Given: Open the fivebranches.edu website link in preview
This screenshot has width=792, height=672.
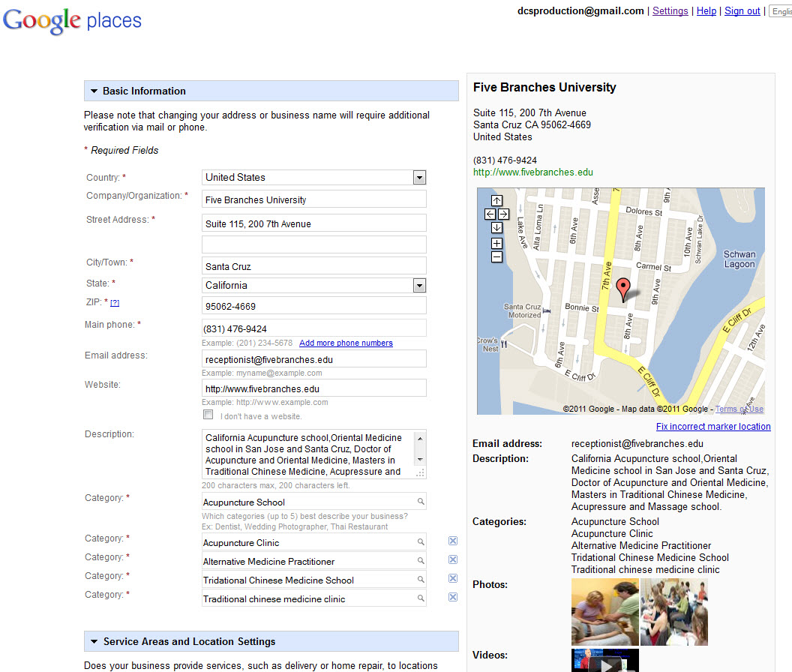Looking at the screenshot, I should [533, 172].
